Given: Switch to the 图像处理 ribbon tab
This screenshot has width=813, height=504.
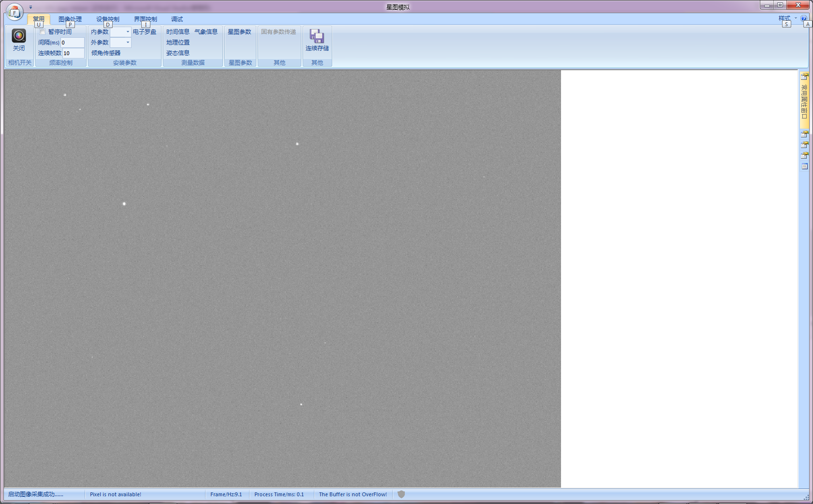Looking at the screenshot, I should (70, 19).
